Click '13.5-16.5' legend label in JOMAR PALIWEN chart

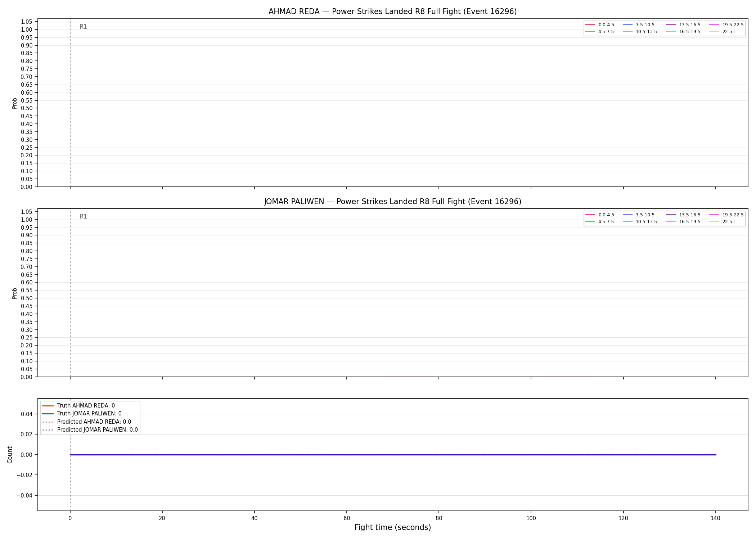pyautogui.click(x=690, y=215)
